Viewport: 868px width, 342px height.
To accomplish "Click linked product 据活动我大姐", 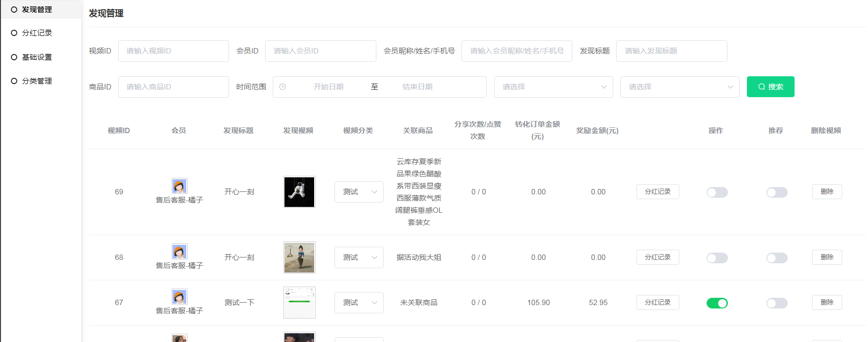I will [x=419, y=257].
